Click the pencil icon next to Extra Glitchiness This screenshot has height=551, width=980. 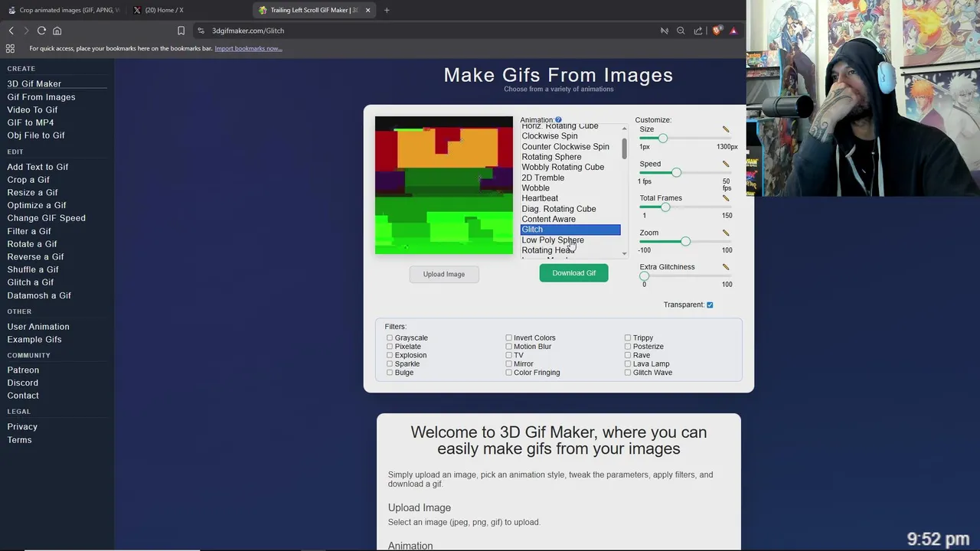click(726, 267)
